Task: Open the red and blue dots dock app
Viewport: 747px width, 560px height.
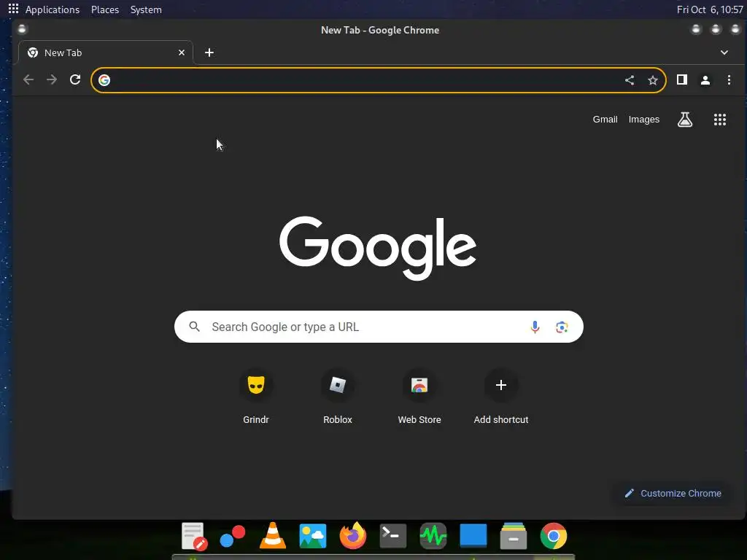Action: (233, 536)
